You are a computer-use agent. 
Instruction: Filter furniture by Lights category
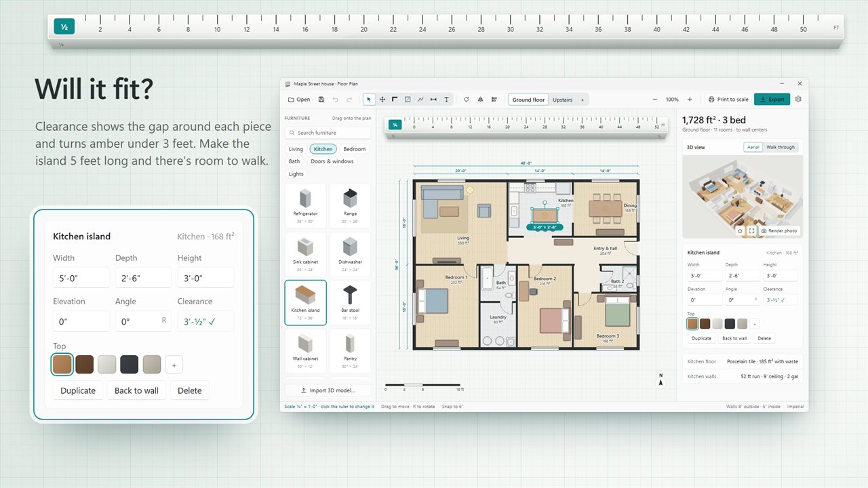(x=296, y=174)
